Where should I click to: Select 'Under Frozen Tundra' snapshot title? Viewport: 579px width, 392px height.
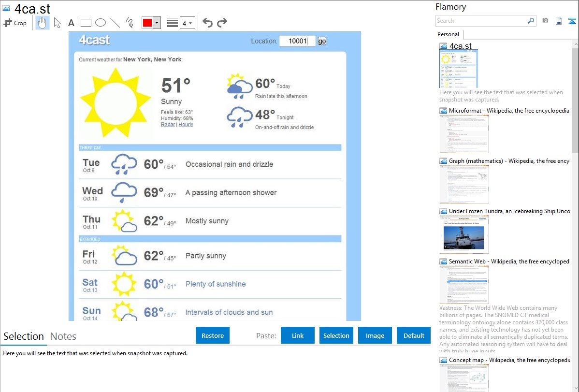(509, 211)
